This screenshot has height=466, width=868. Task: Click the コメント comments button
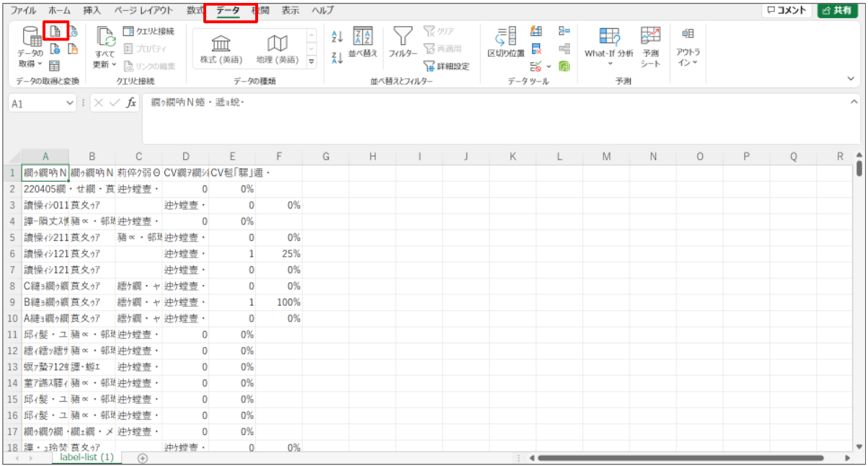pos(787,11)
